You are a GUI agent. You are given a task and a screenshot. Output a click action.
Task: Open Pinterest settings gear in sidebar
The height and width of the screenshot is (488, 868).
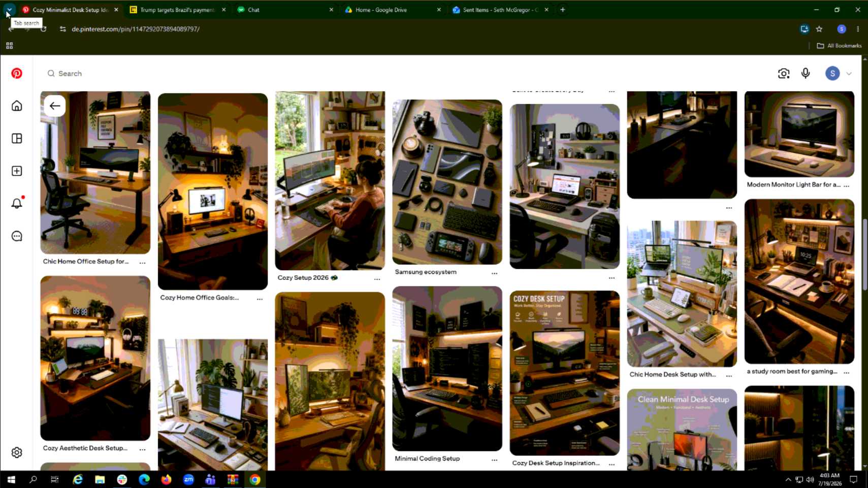[17, 452]
